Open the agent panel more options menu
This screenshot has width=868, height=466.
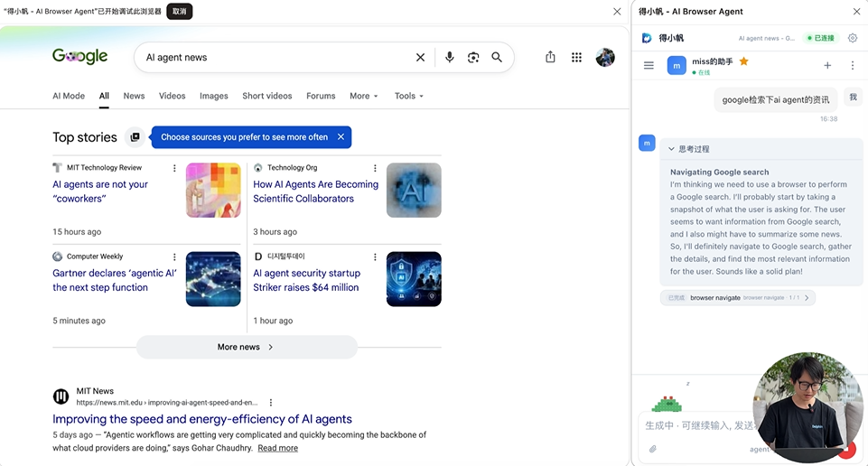[853, 65]
